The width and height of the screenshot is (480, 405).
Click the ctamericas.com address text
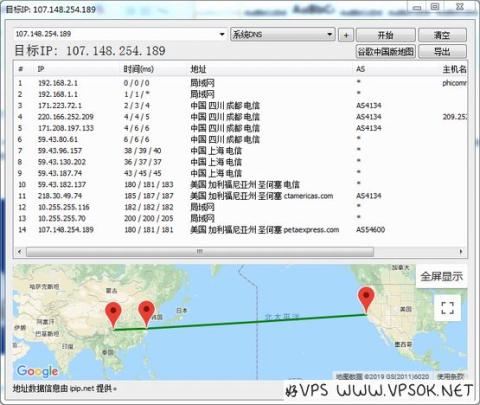308,196
